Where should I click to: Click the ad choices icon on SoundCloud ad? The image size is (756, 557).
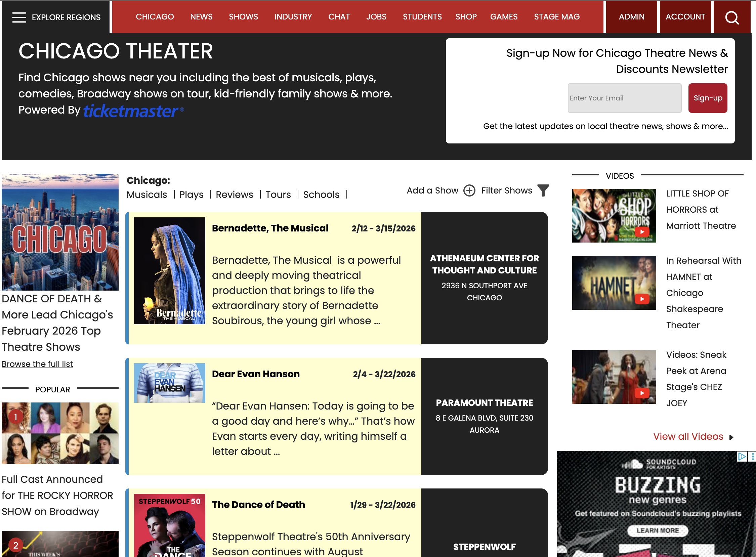(742, 456)
